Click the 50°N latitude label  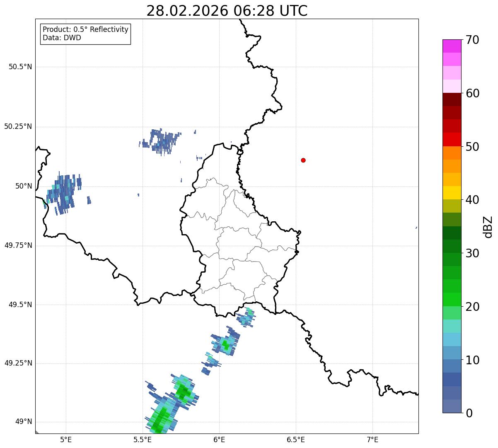click(24, 186)
